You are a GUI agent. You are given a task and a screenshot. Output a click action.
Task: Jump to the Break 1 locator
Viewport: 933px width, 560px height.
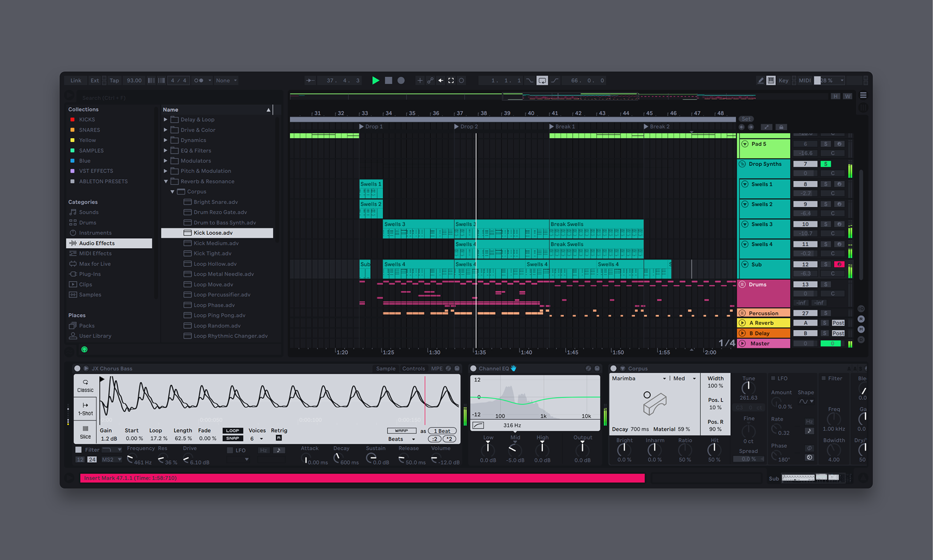pos(552,127)
